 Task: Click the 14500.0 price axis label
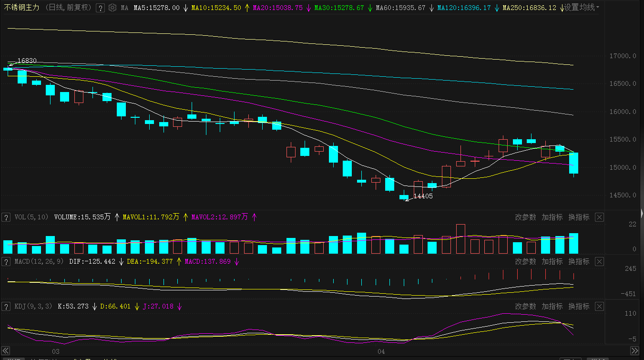pyautogui.click(x=623, y=195)
